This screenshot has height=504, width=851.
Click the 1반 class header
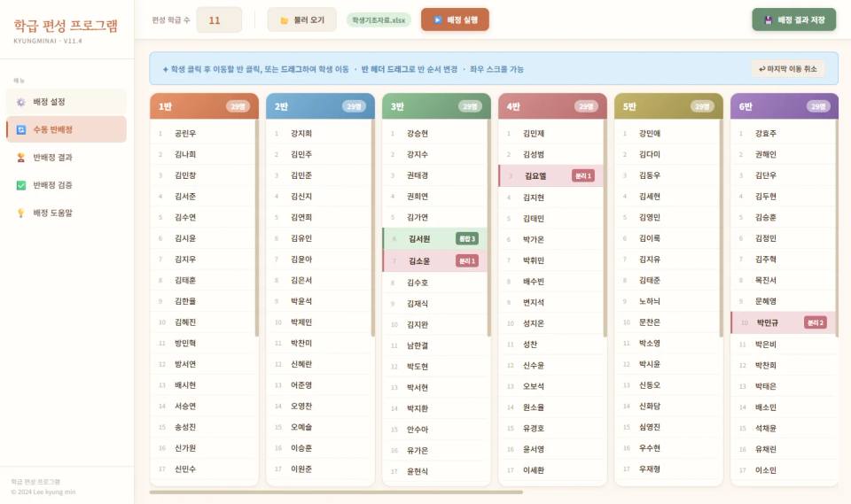204,106
